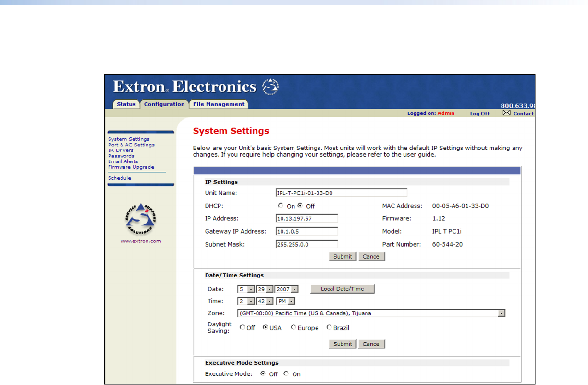The width and height of the screenshot is (588, 385).
Task: Click the envelope Contact icon
Action: tap(506, 113)
